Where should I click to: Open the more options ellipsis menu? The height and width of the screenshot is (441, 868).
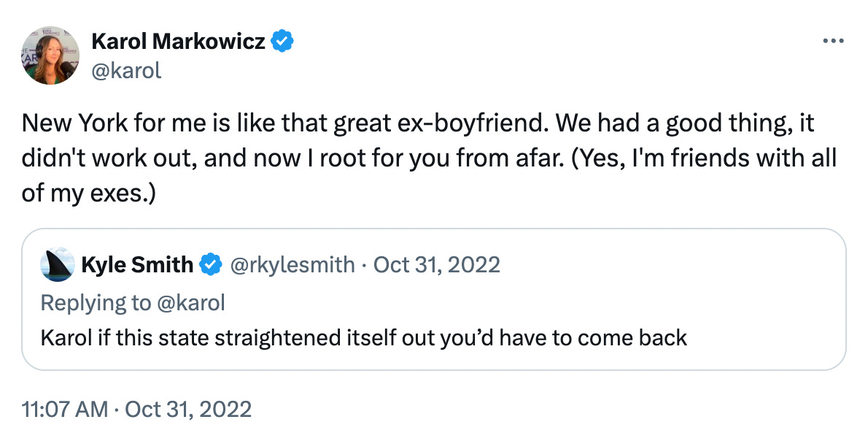pyautogui.click(x=832, y=42)
